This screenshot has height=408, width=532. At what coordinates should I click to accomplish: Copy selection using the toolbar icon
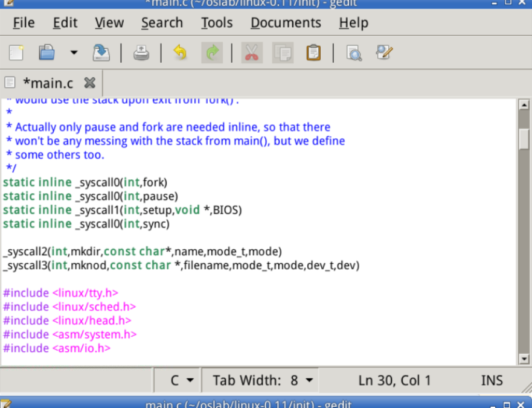pos(282,53)
